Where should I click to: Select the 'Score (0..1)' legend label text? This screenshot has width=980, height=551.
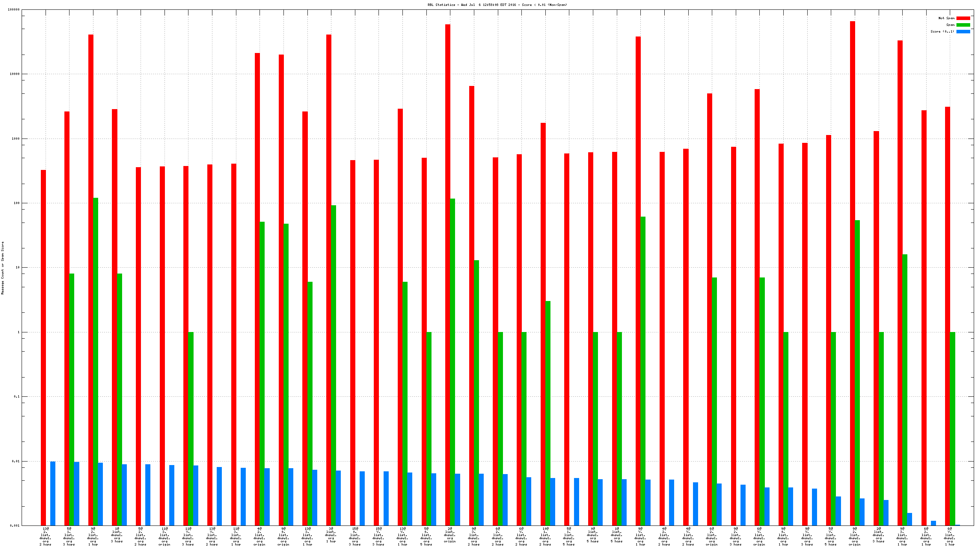click(942, 32)
